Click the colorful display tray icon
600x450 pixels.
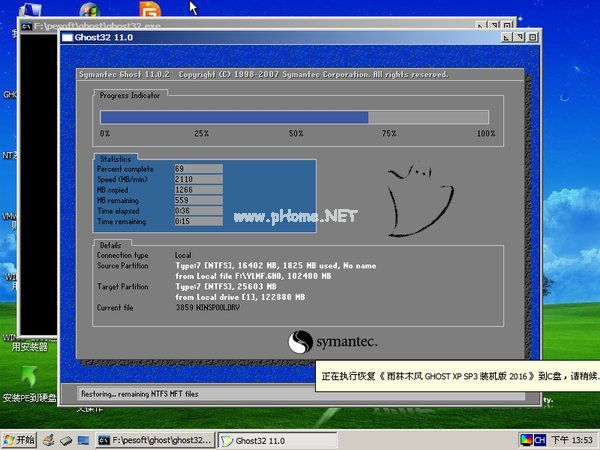coord(525,440)
